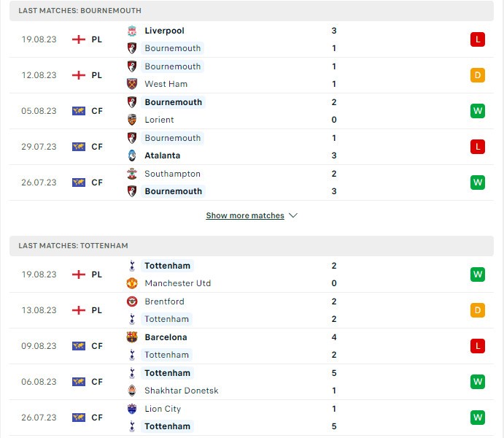Click the Barcelona club crest
Image resolution: width=504 pixels, height=438 pixels.
pyautogui.click(x=132, y=337)
